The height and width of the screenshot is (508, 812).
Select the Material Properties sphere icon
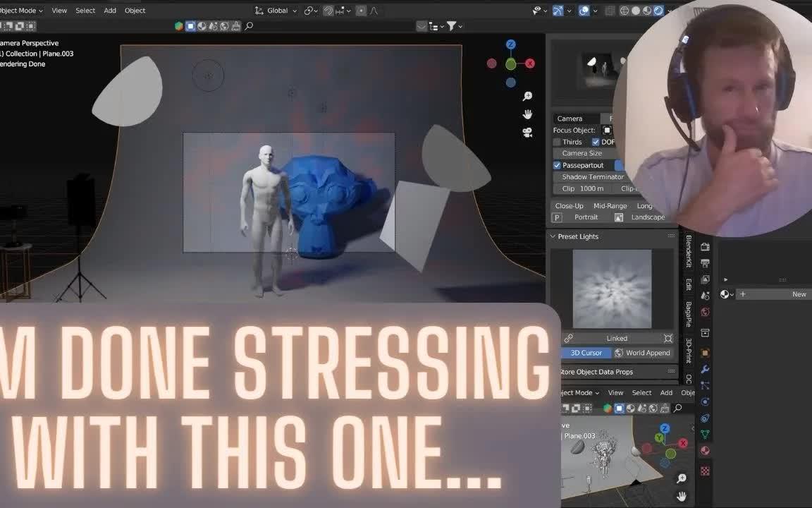tap(705, 450)
